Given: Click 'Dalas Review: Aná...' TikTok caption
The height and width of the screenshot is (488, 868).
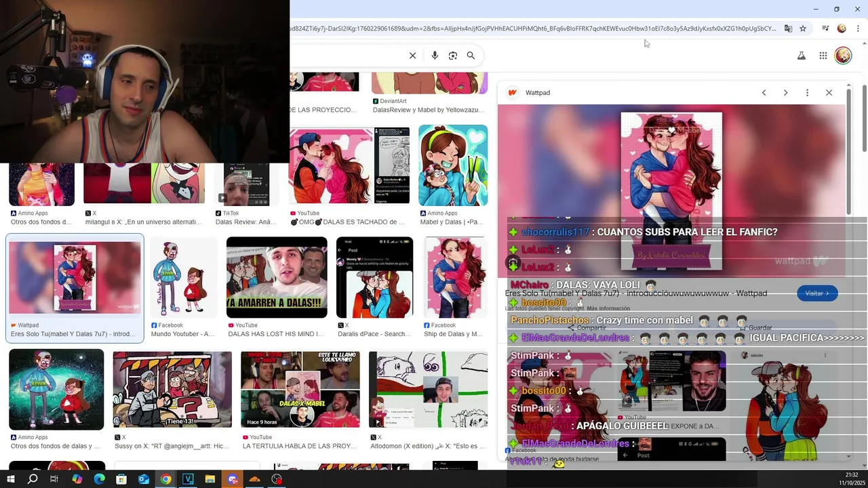Looking at the screenshot, I should pos(245,222).
